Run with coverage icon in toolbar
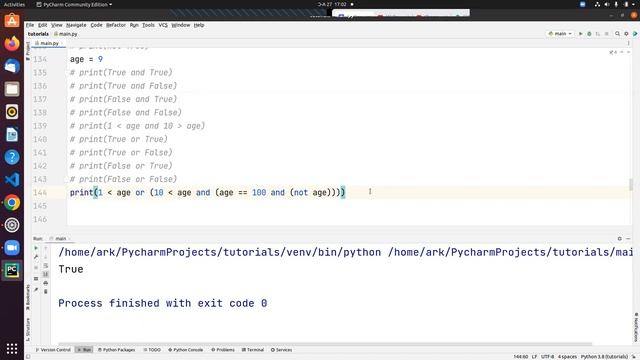The width and height of the screenshot is (640, 360). pos(598,34)
